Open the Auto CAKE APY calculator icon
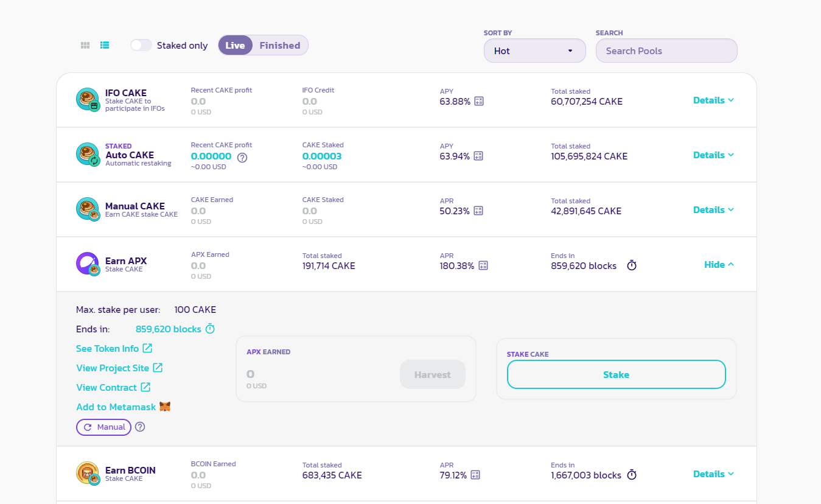 pyautogui.click(x=478, y=156)
